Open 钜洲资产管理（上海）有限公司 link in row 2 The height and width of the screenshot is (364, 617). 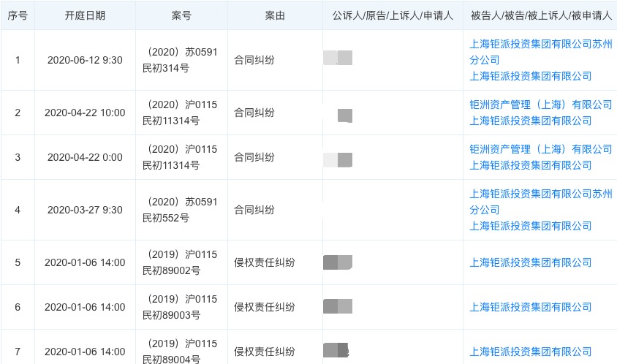coord(540,105)
